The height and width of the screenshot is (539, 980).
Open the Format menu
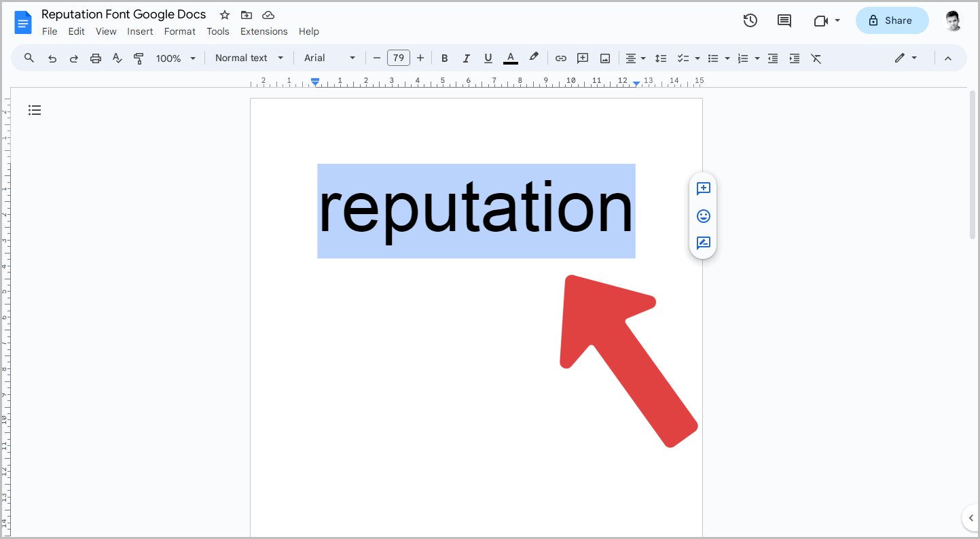click(179, 31)
